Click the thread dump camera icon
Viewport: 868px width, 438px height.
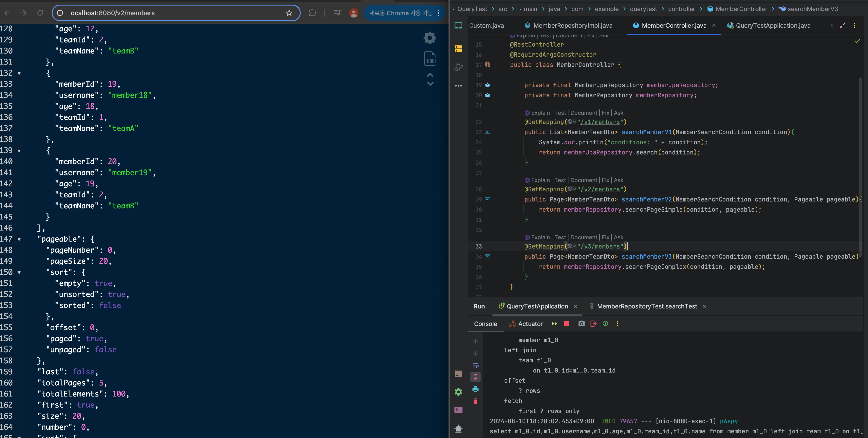(x=581, y=324)
